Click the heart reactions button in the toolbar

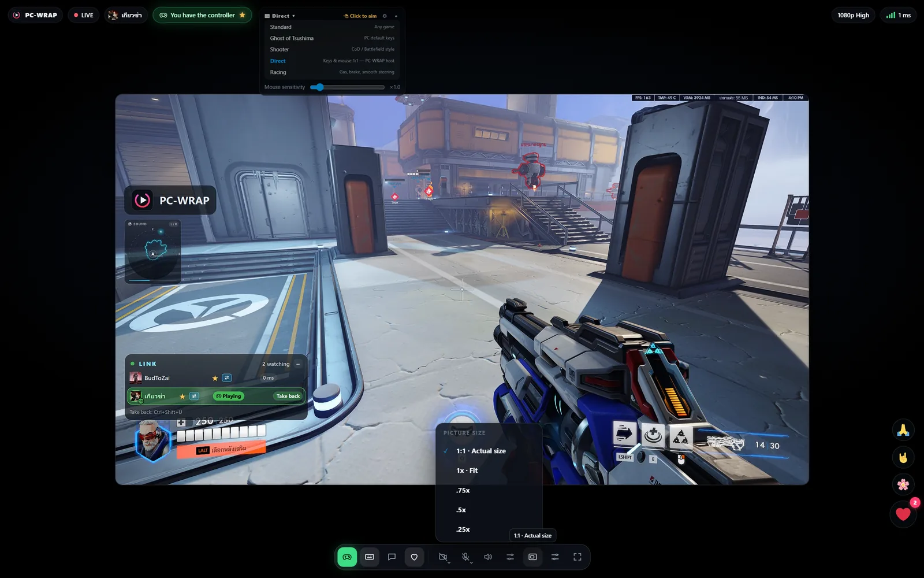point(414,557)
